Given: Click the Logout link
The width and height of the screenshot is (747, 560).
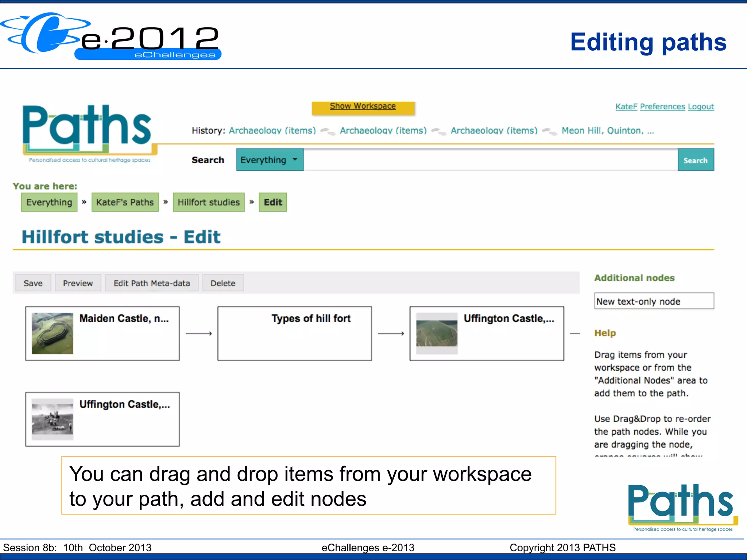Looking at the screenshot, I should (x=701, y=106).
